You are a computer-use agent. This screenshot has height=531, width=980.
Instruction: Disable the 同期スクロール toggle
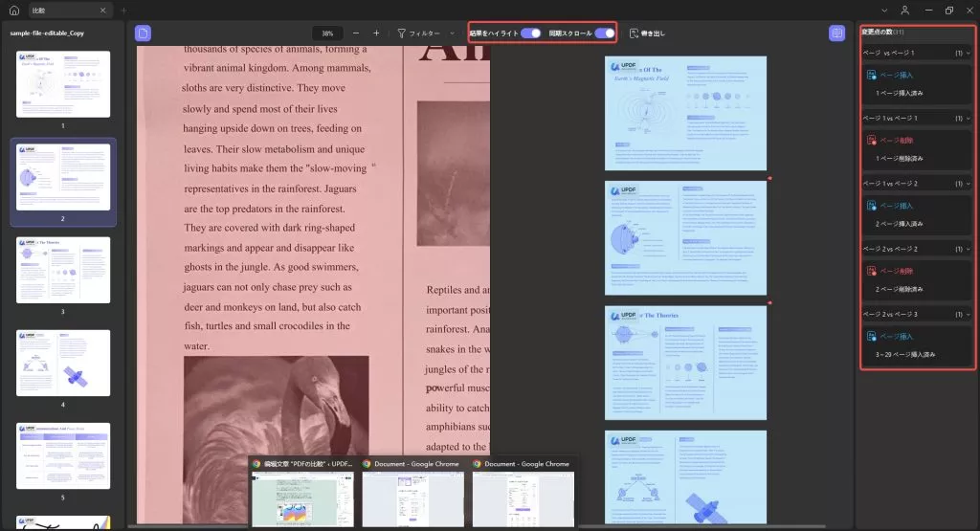click(605, 33)
